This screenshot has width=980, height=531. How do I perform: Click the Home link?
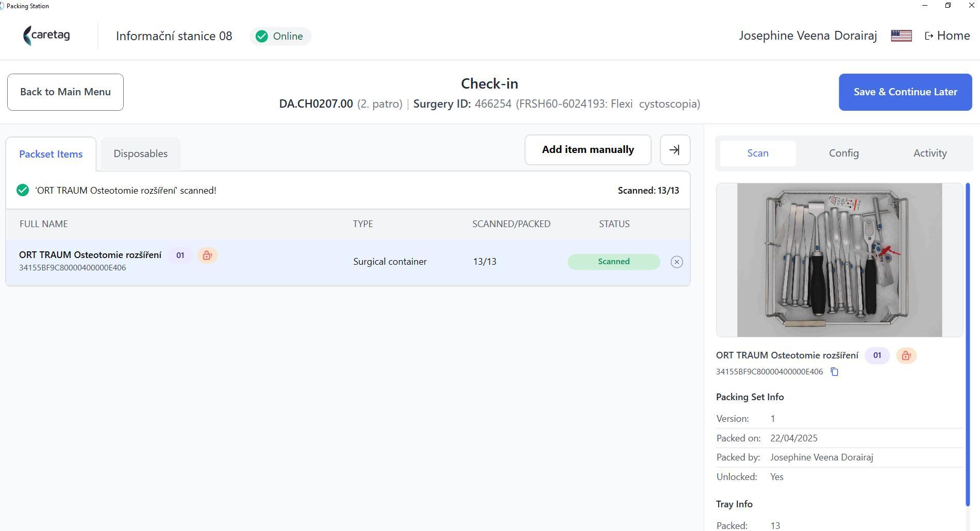[948, 36]
